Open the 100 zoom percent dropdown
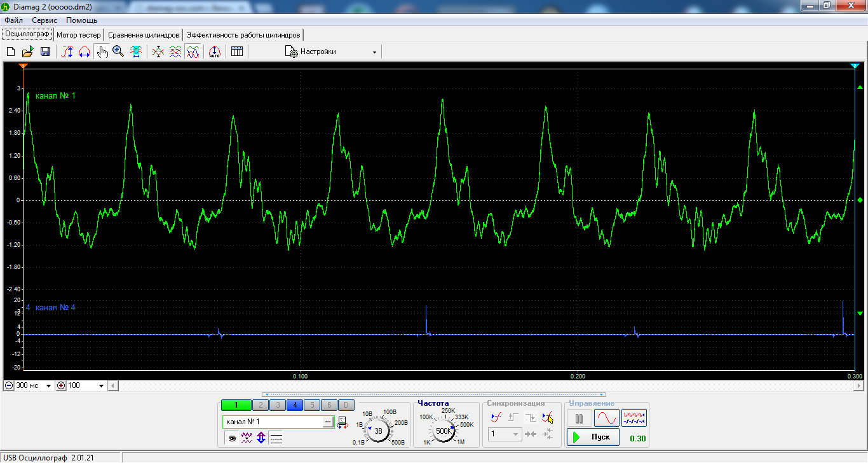 100,386
